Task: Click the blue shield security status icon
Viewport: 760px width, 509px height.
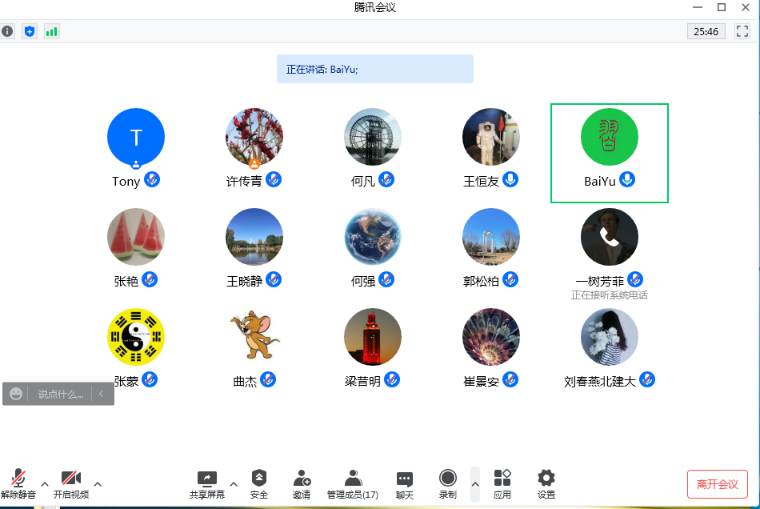Action: [29, 31]
